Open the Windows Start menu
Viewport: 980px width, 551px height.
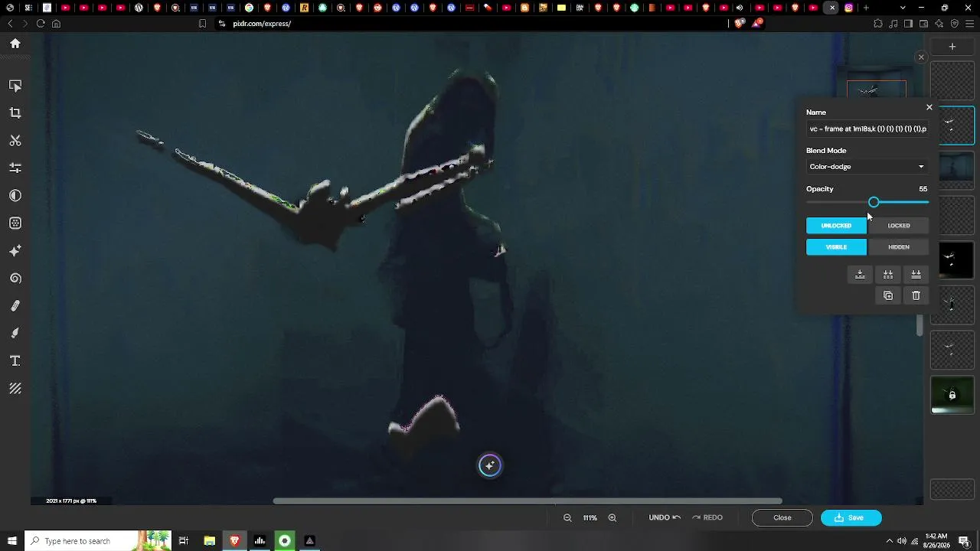click(11, 541)
